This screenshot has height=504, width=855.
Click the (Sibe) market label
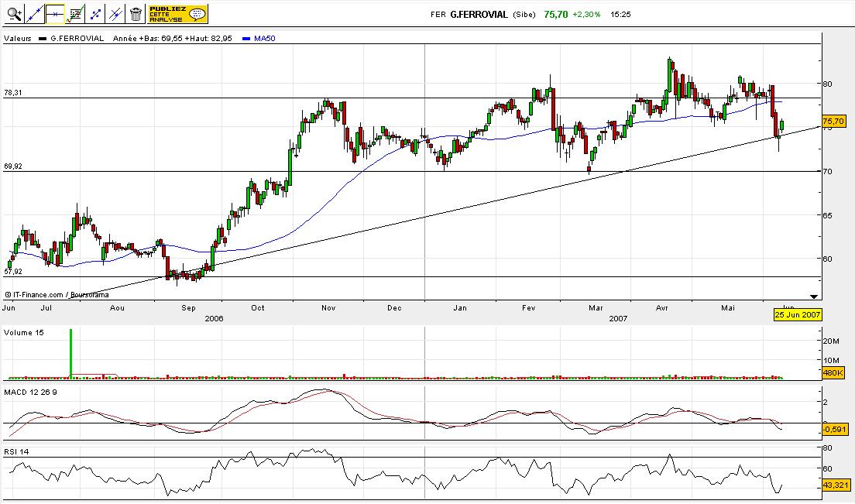click(x=524, y=15)
